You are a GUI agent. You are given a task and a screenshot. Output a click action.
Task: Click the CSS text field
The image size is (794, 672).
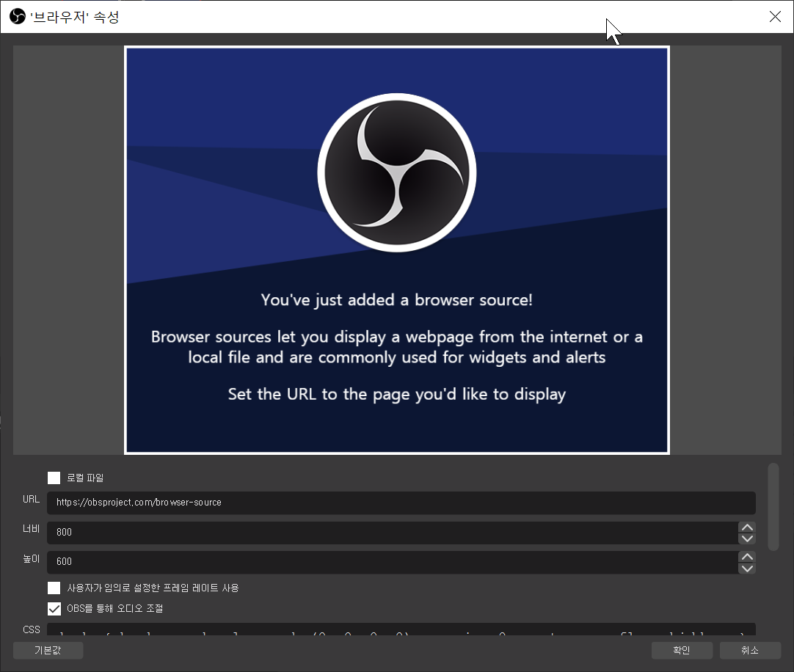[x=401, y=629]
